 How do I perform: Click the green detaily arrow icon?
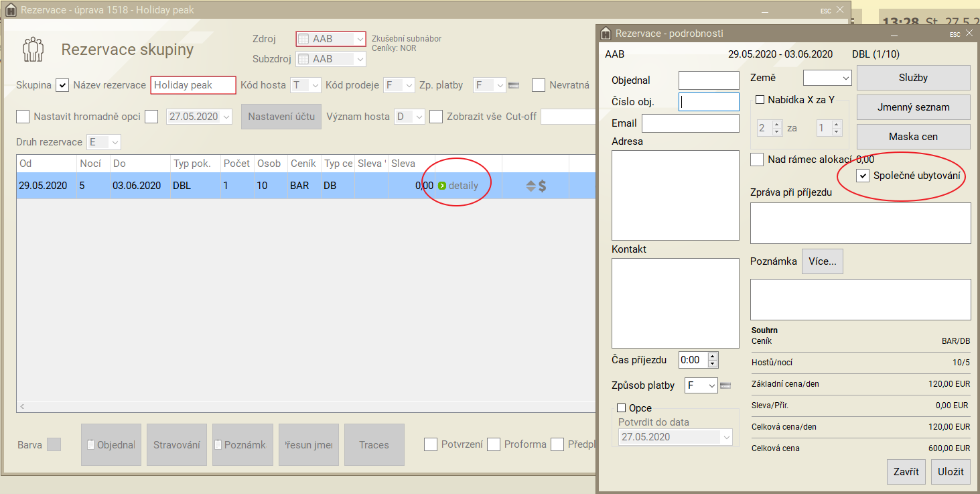(441, 186)
